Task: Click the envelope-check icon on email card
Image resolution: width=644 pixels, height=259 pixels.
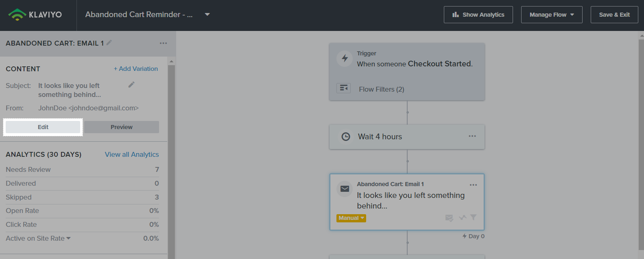Action: click(449, 218)
